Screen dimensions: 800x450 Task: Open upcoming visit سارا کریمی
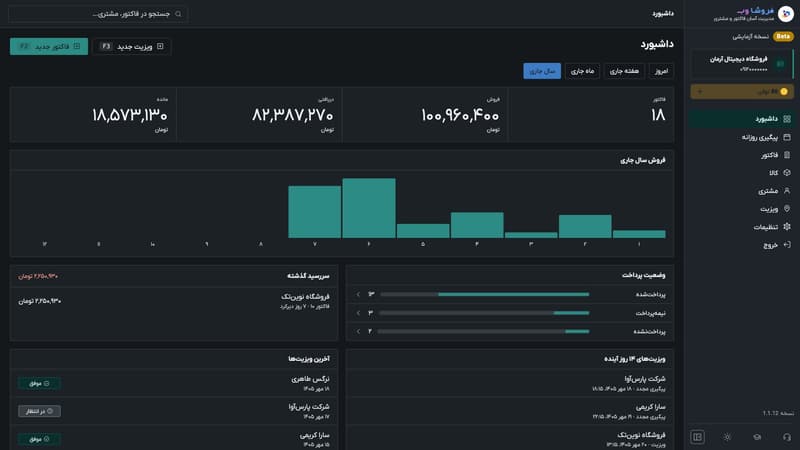pos(510,411)
